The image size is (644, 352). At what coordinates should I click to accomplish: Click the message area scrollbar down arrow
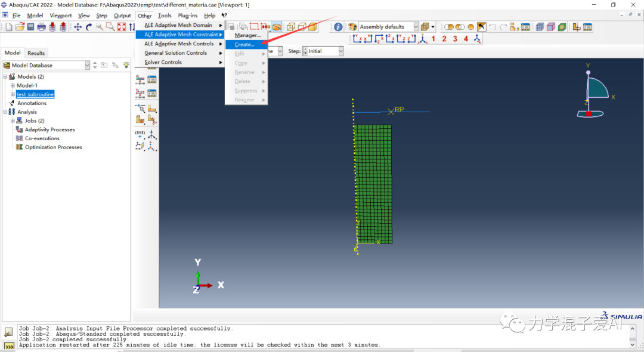point(633,345)
